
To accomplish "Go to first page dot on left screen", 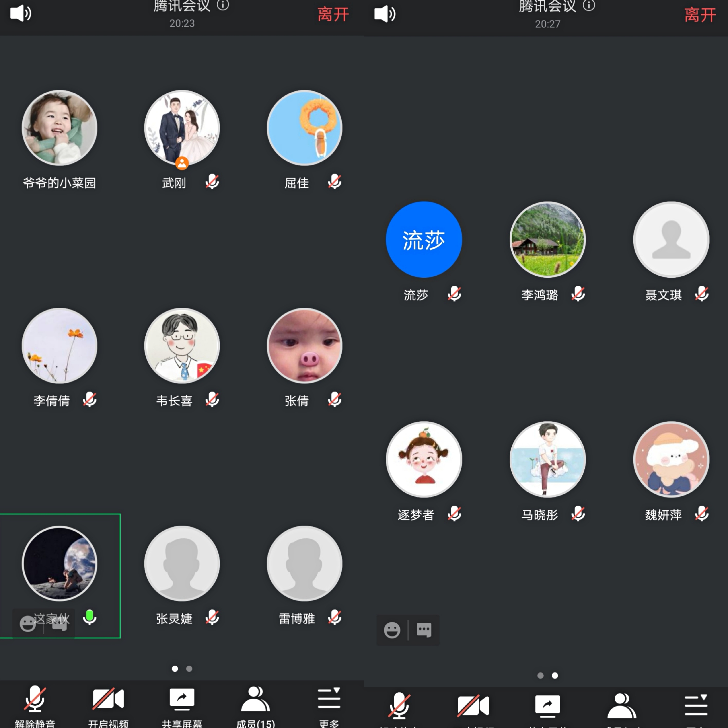I will [175, 668].
